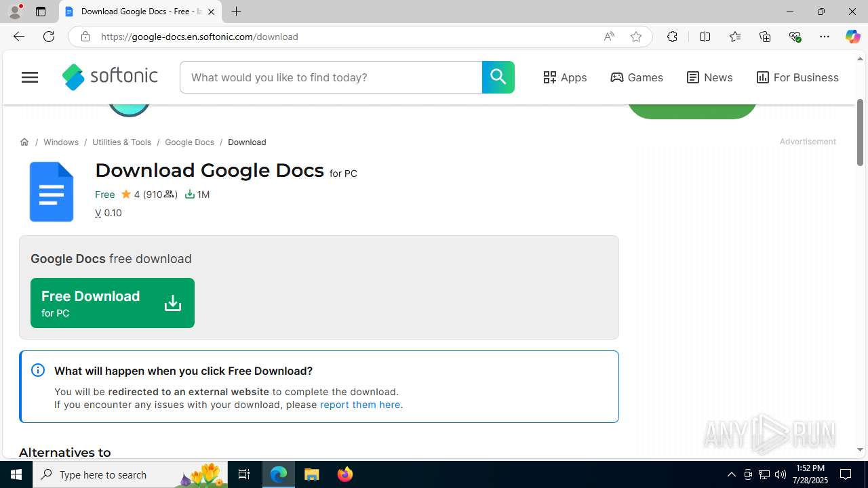The height and width of the screenshot is (488, 868).
Task: Open browser Extensions
Action: [x=672, y=37]
